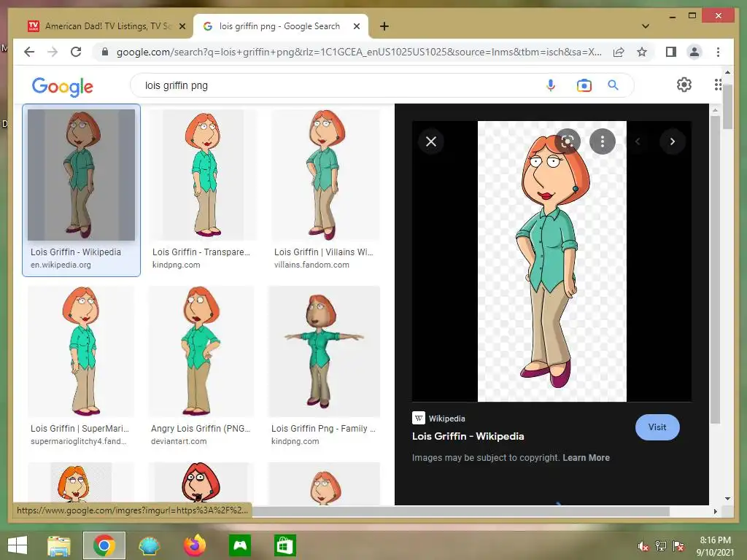Open the taskbar clock showing 8:16 PM
Viewport: 747px width, 560px height.
click(x=715, y=546)
